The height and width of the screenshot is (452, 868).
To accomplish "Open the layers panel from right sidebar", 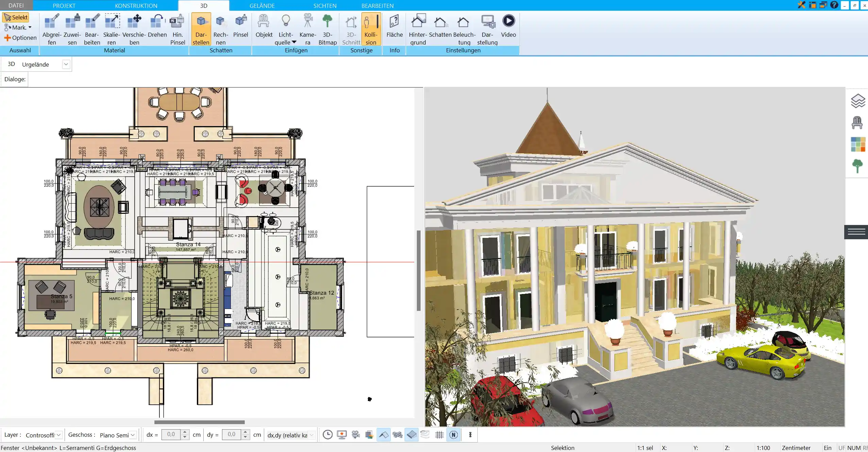I will point(857,101).
